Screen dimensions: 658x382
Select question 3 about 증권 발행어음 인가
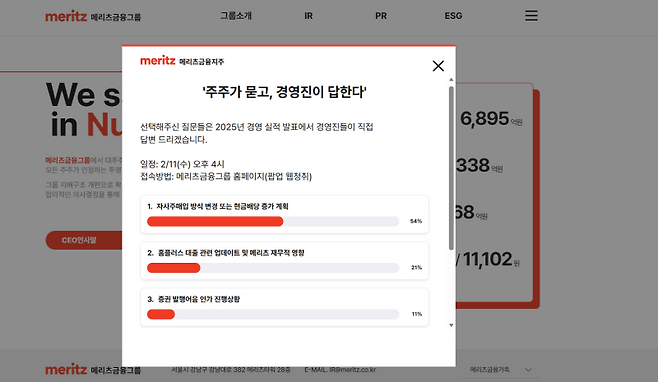285,307
